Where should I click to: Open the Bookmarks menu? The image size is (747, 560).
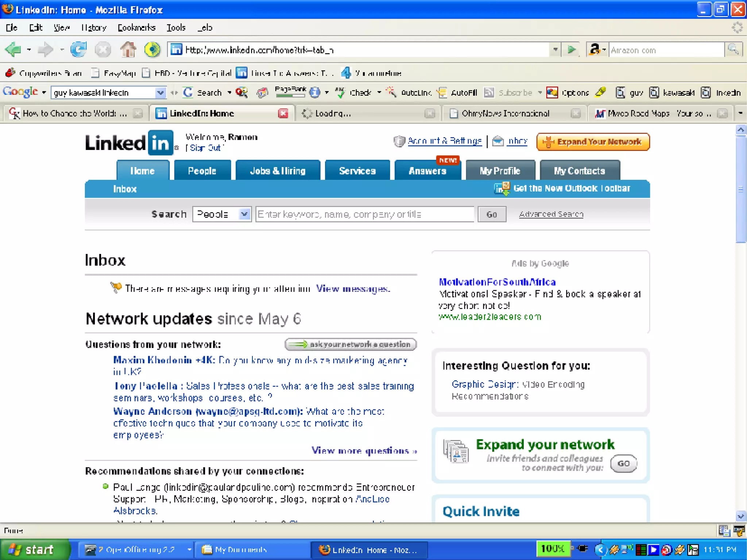[136, 28]
